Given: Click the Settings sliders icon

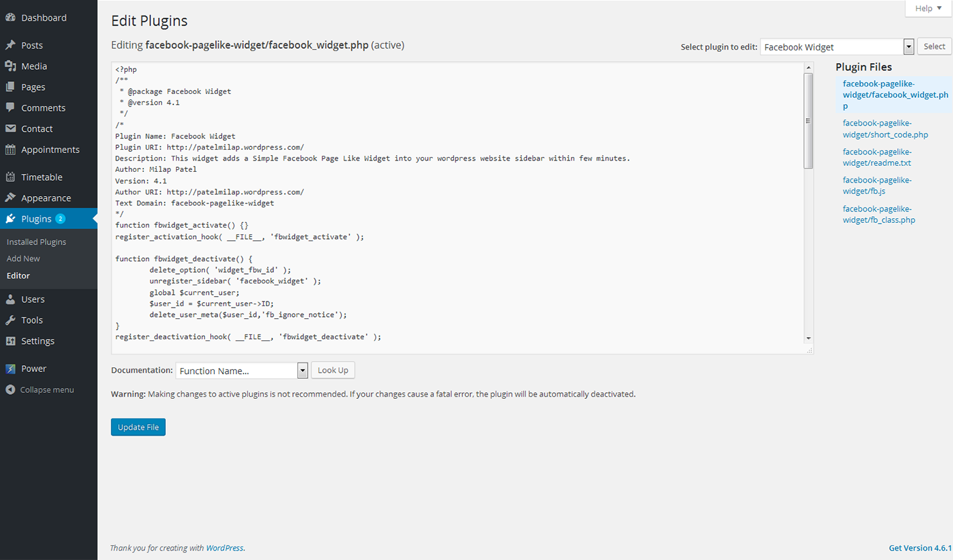Looking at the screenshot, I should click(11, 340).
